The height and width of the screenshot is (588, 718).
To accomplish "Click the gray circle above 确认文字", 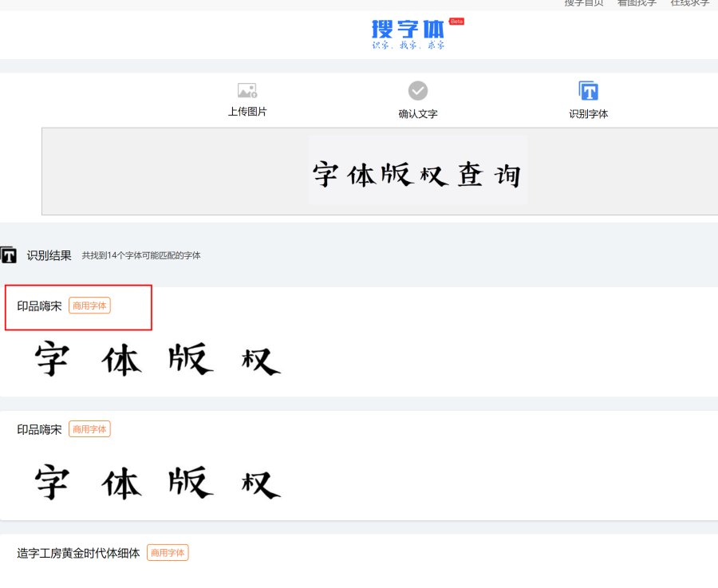I will point(417,89).
